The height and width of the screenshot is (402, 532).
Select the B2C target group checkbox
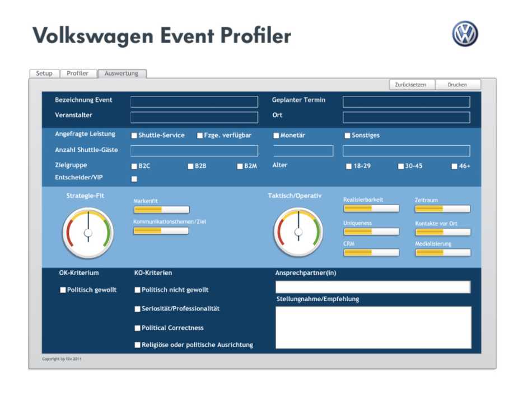tap(134, 166)
